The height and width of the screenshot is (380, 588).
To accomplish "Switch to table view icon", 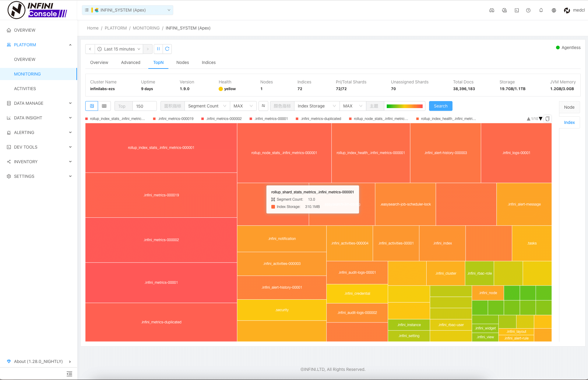I will pyautogui.click(x=104, y=106).
